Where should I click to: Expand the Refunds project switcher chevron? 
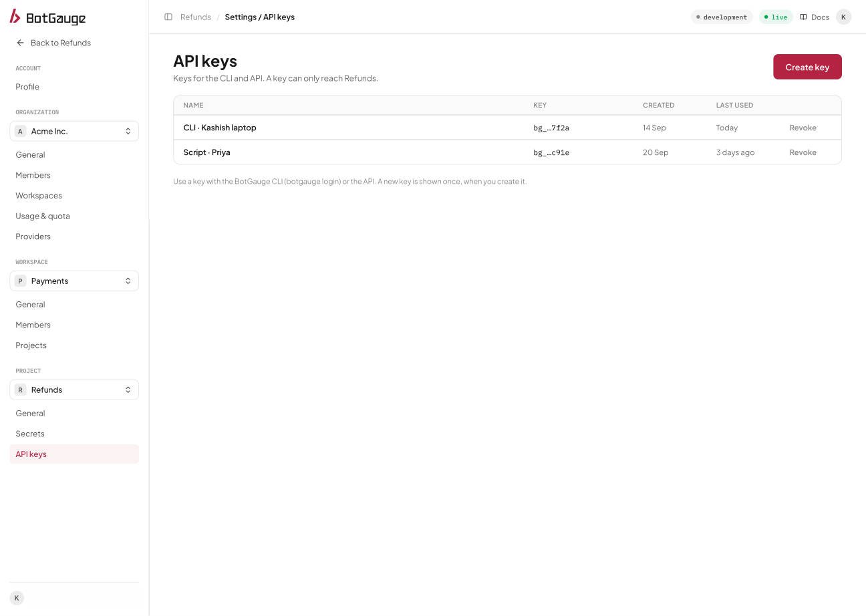click(x=128, y=390)
